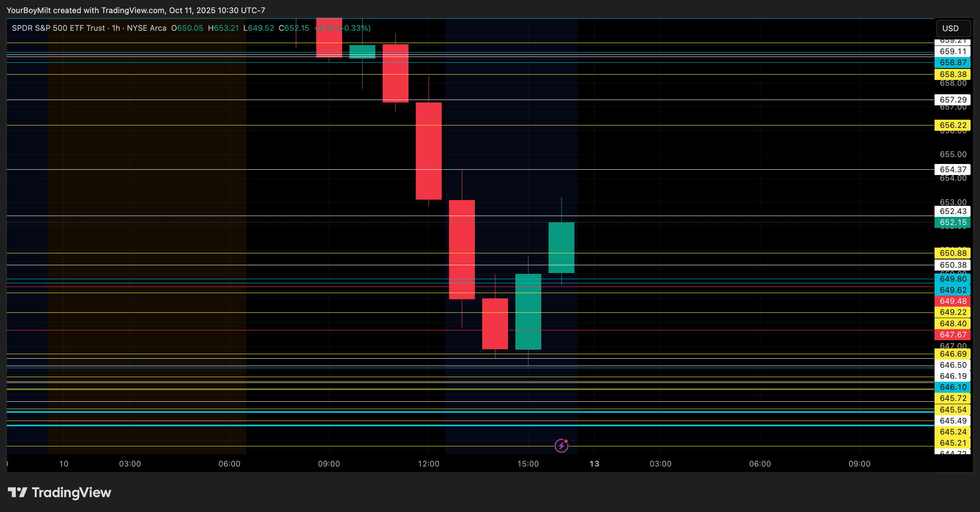This screenshot has width=980, height=512.
Task: Click the green 652.15 current price label
Action: (953, 223)
